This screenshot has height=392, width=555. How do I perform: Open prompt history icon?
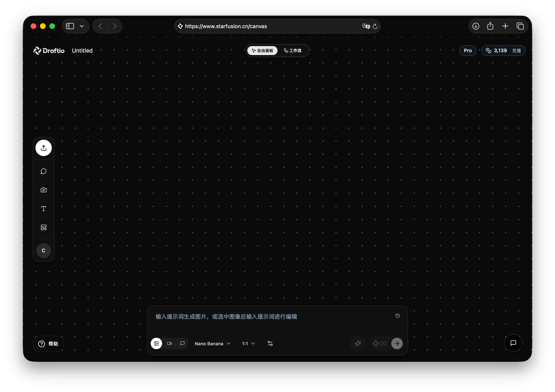(398, 316)
